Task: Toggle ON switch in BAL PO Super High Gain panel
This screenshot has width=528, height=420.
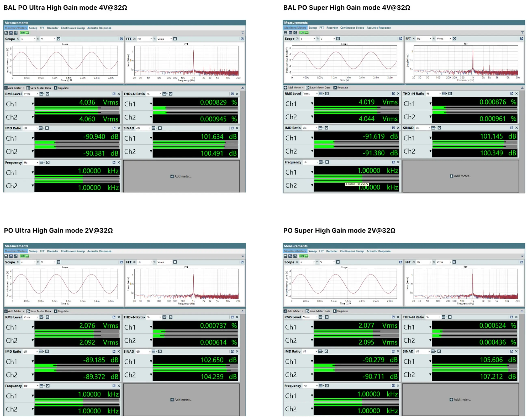Action: pos(304,32)
